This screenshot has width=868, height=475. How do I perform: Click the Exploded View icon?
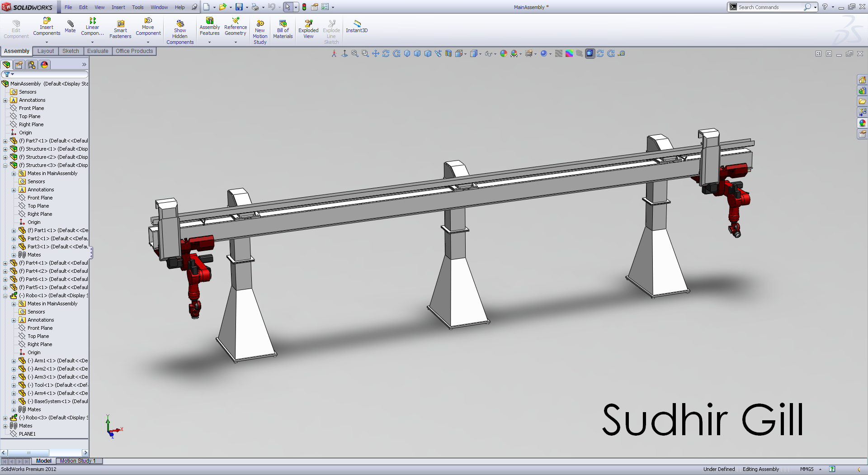click(308, 29)
